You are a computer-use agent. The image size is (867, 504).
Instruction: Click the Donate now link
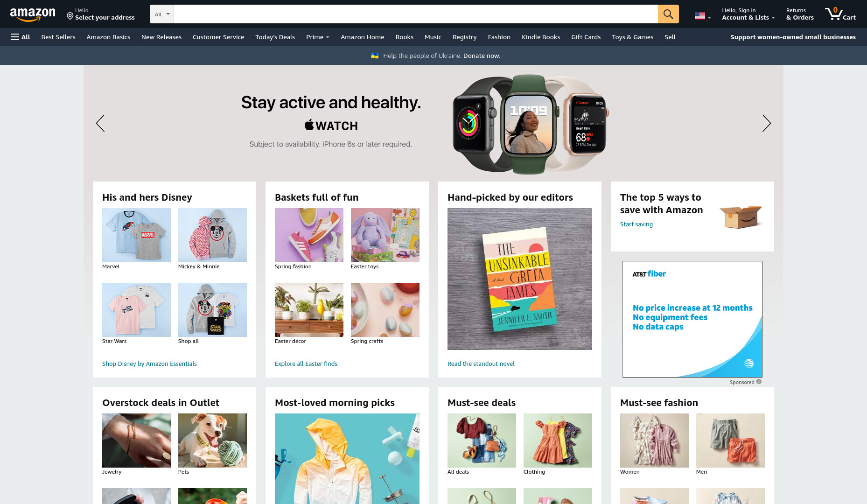tap(482, 56)
